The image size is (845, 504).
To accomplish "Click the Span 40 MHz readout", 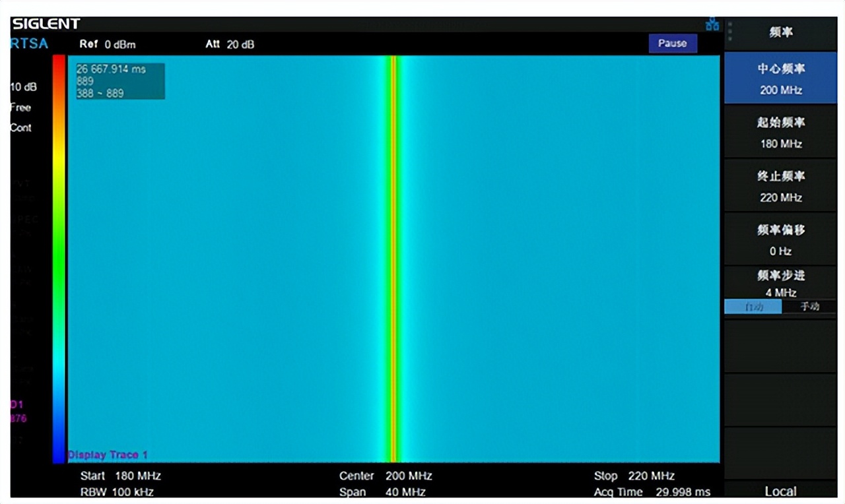I will [386, 492].
